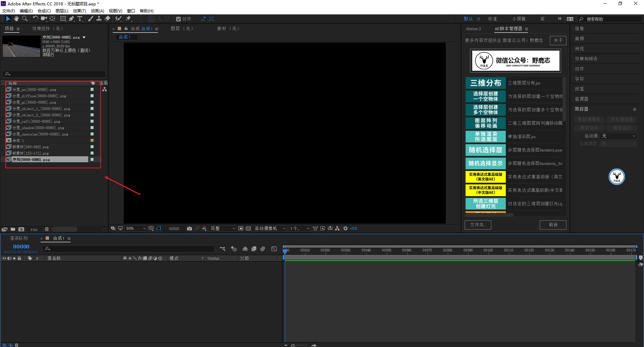Select the Rotation tool
This screenshot has width=644, height=347.
click(35, 19)
